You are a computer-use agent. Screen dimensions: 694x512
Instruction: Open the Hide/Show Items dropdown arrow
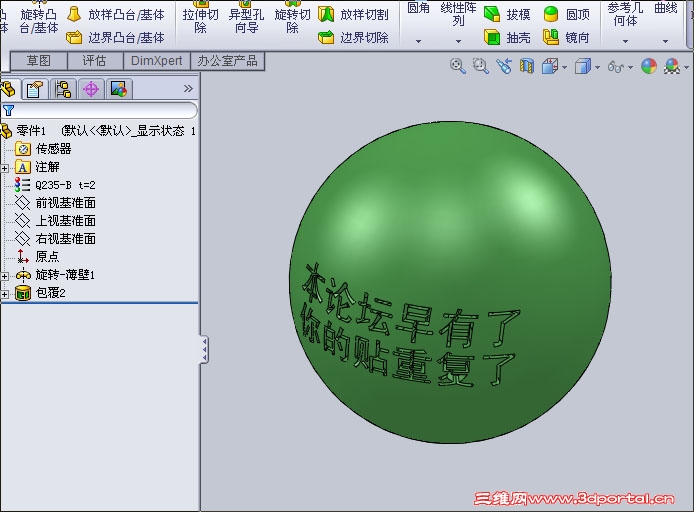tap(630, 67)
